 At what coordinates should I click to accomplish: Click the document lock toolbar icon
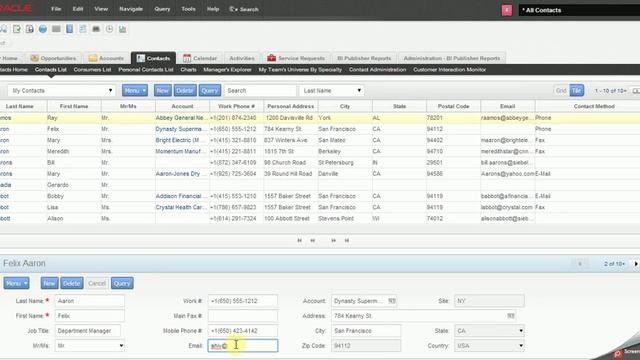coord(29,29)
